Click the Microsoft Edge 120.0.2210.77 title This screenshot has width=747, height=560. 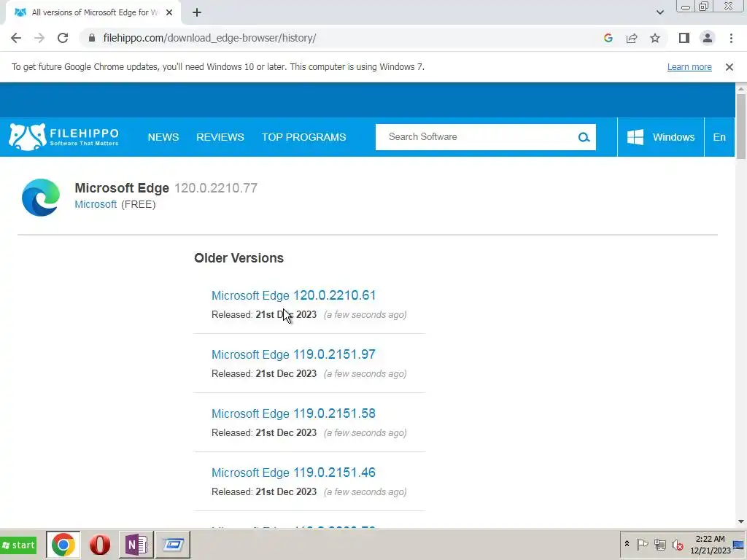[x=166, y=188]
